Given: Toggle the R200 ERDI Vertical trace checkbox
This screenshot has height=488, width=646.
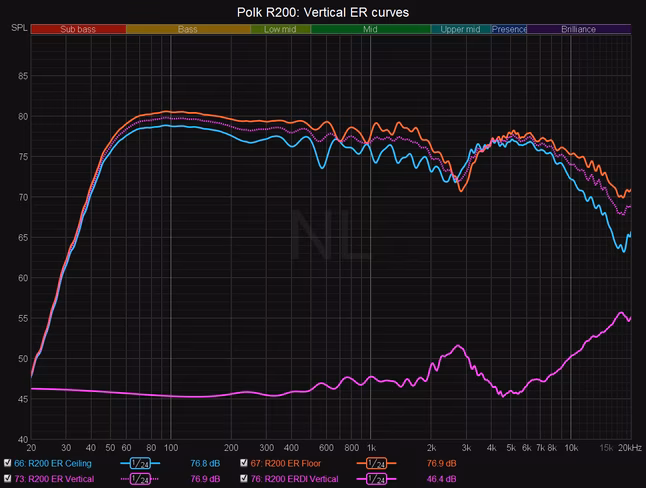Looking at the screenshot, I should click(x=244, y=479).
